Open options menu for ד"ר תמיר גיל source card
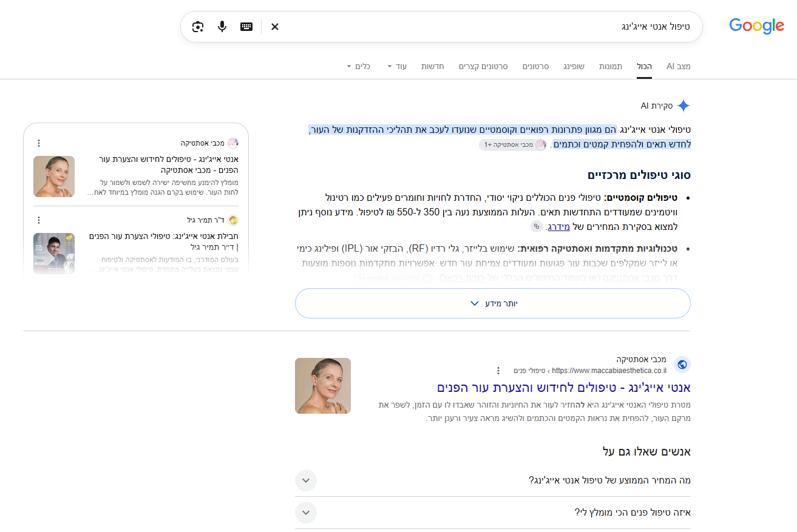This screenshot has height=532, width=797. [39, 220]
